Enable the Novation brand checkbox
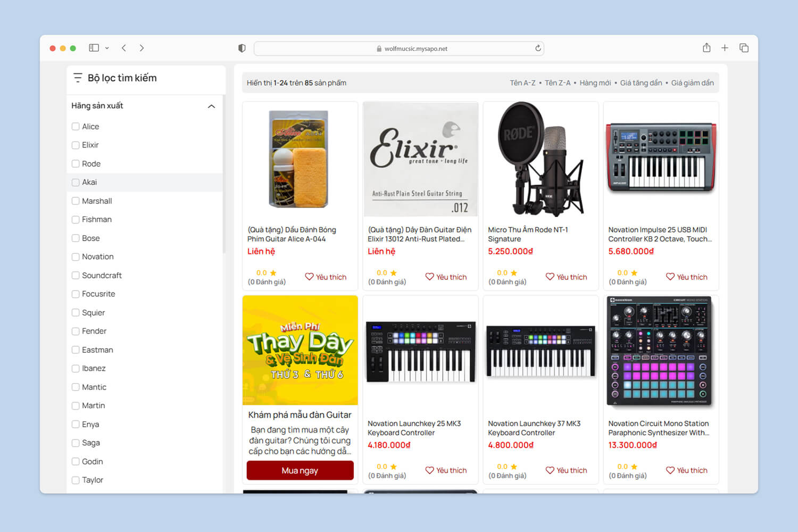 [x=76, y=257]
